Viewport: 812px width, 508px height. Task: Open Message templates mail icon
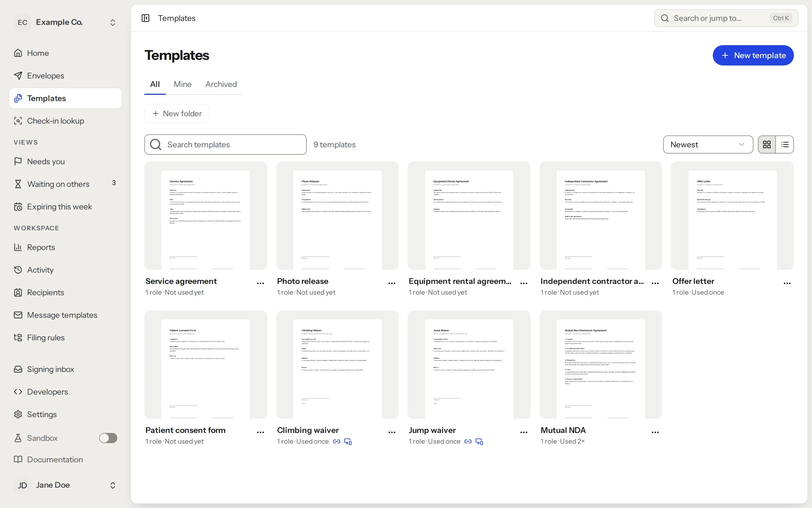coord(18,315)
